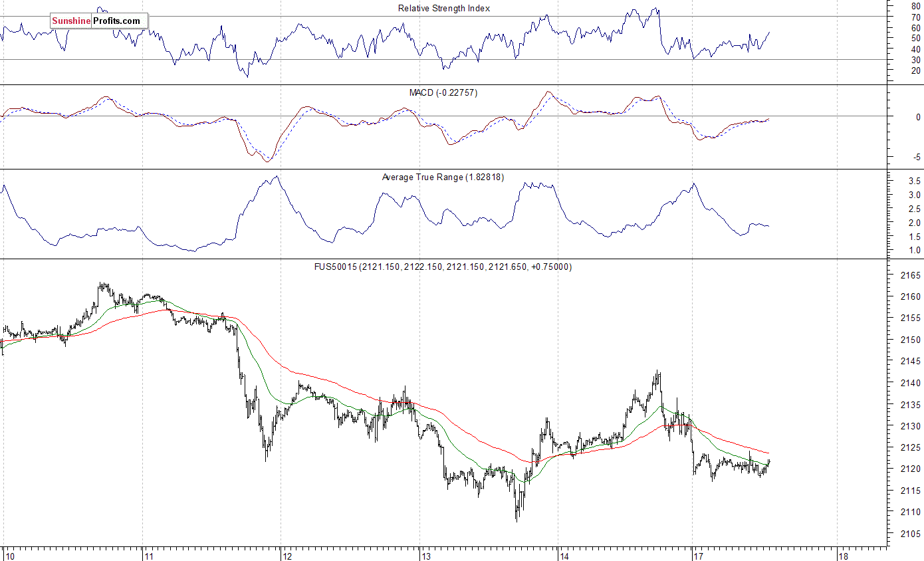Click the 2140 price axis label
Screen dimensions: 924x561
[x=910, y=383]
